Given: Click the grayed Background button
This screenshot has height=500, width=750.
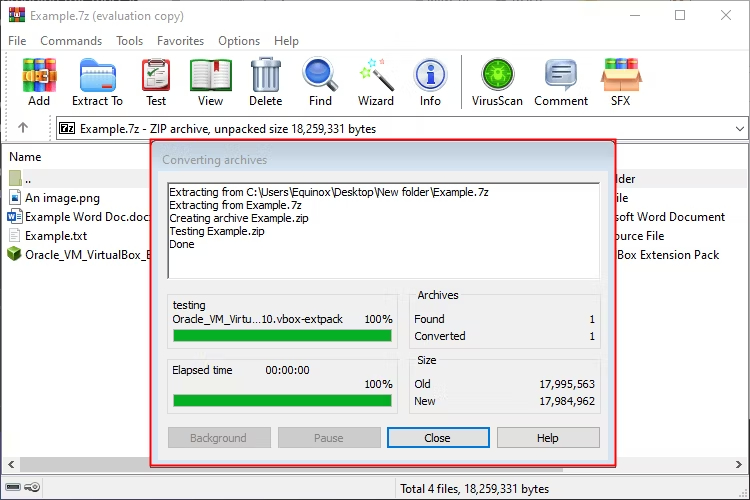Looking at the screenshot, I should pos(219,438).
